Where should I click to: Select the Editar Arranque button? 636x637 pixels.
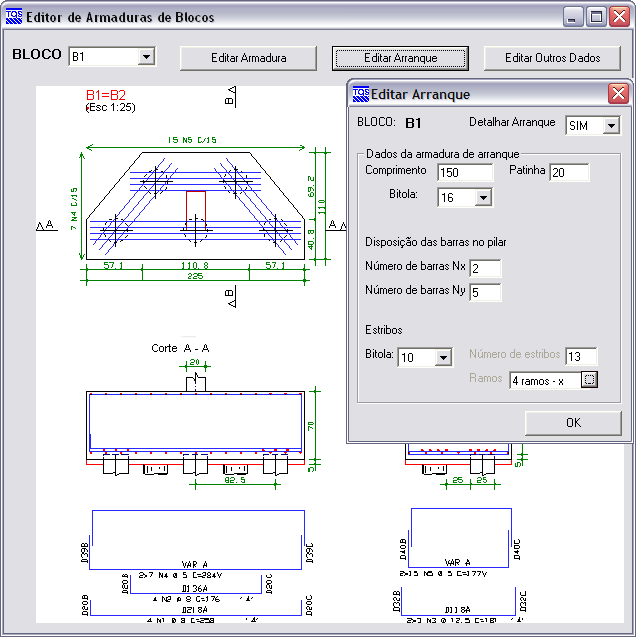pos(400,58)
